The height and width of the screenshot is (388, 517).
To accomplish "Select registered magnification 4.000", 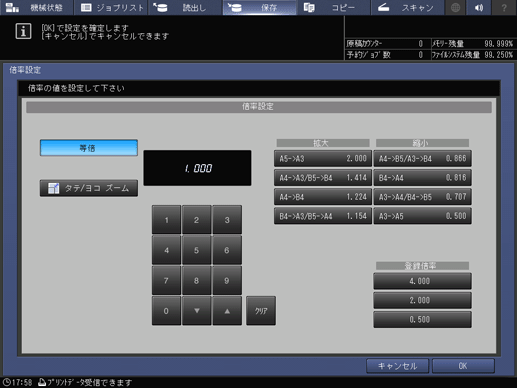I will coord(422,281).
